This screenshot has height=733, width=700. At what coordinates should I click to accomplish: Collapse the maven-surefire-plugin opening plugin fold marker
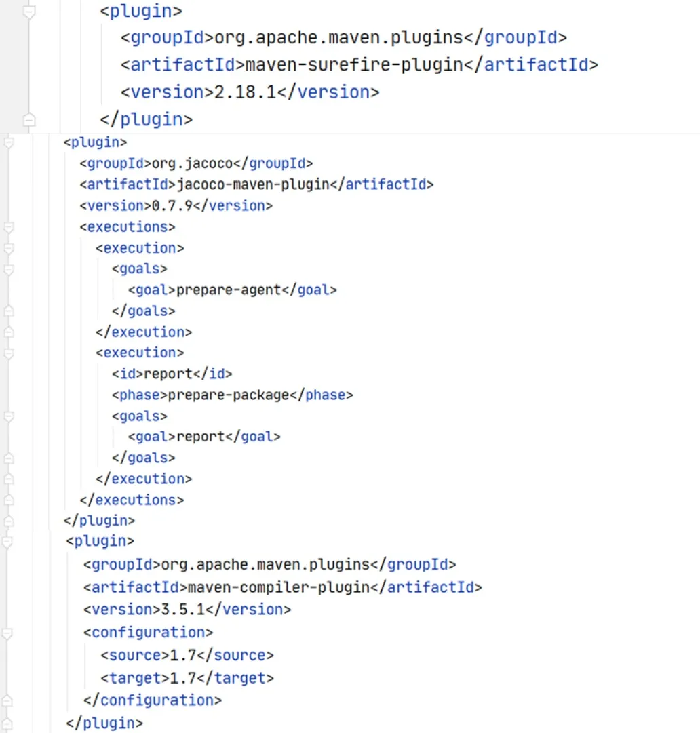(x=29, y=12)
